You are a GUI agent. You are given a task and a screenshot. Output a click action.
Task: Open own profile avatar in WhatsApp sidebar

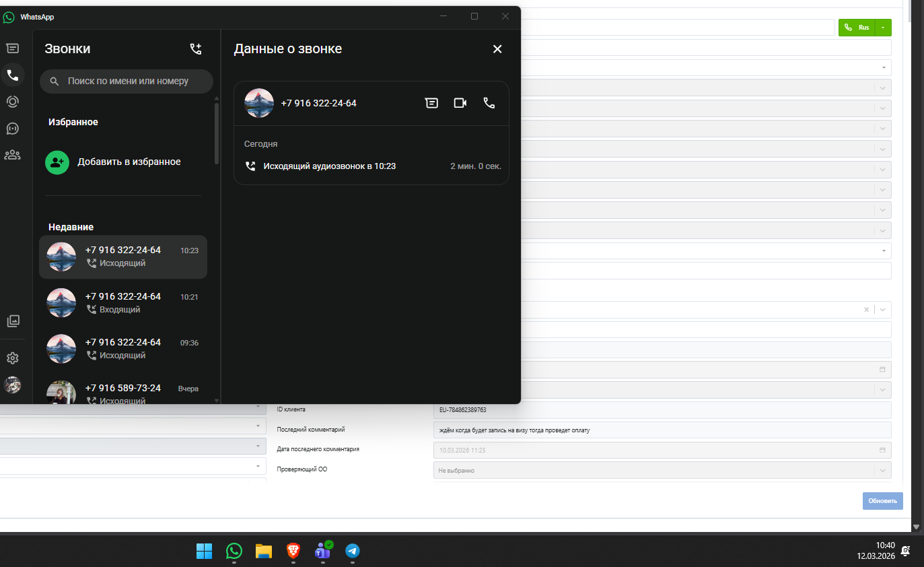12,385
